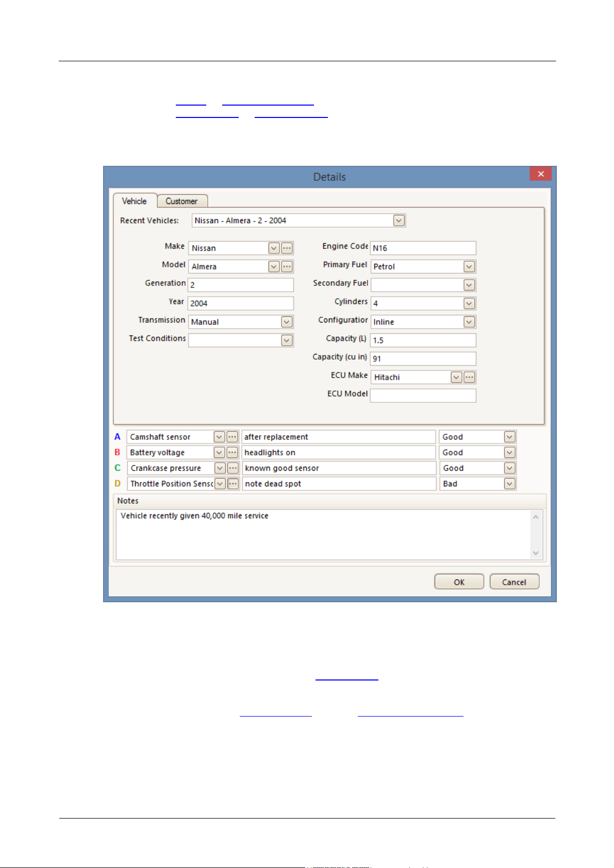Image resolution: width=614 pixels, height=868 pixels.
Task: Click the Cancel button
Action: 515,582
